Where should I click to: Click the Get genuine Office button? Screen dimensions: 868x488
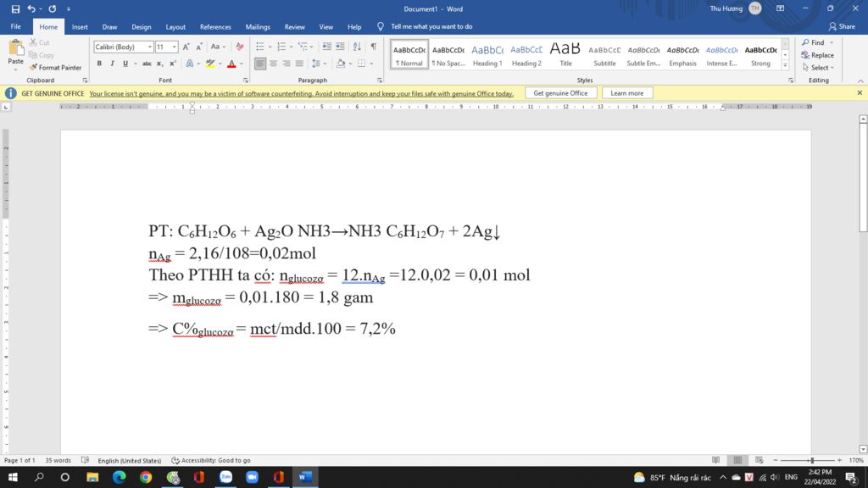560,93
